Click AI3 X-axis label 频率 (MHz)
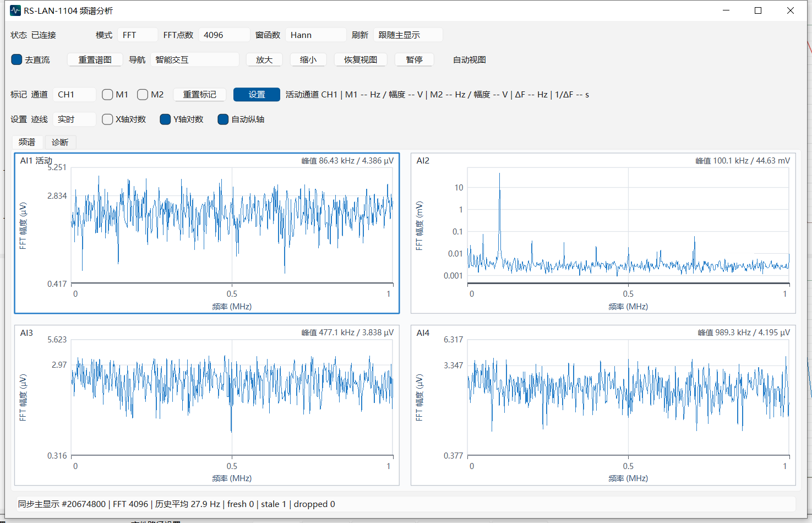This screenshot has width=812, height=523. point(232,478)
